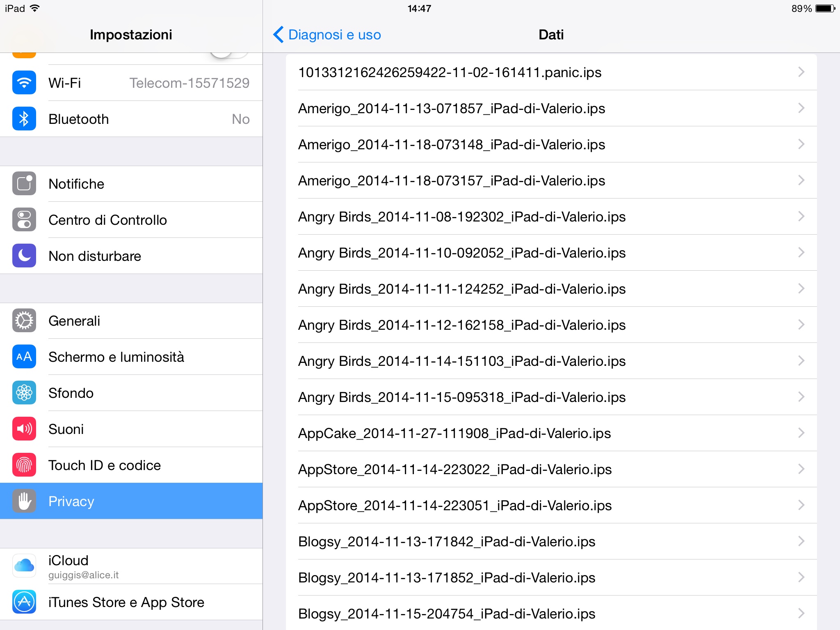Screen dimensions: 840x630
Task: Open Angry Birds_2014-11-08-192302 log
Action: coord(551,217)
